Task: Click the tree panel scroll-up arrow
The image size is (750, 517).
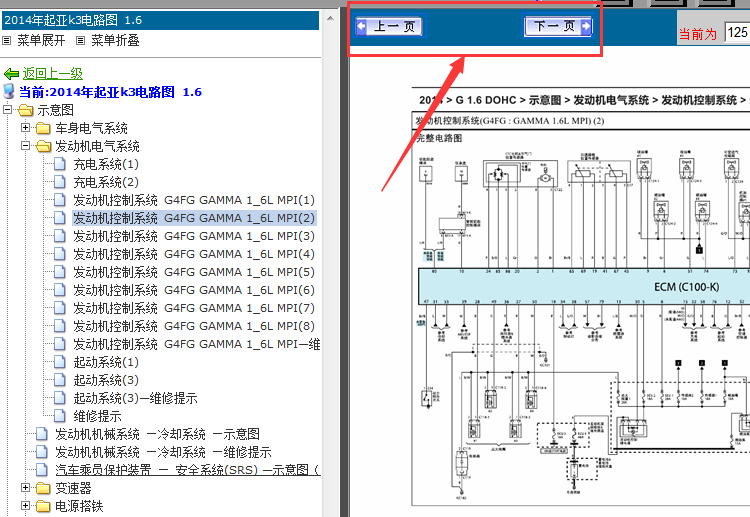Action: tap(331, 18)
